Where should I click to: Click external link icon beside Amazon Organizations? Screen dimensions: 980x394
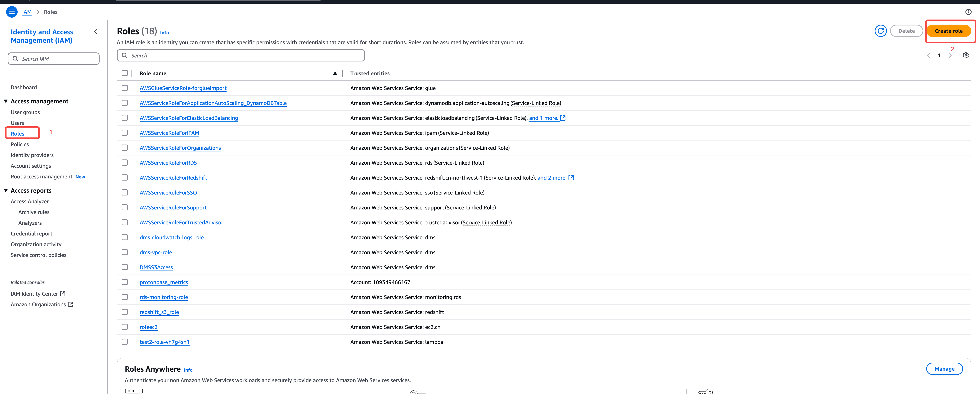71,304
